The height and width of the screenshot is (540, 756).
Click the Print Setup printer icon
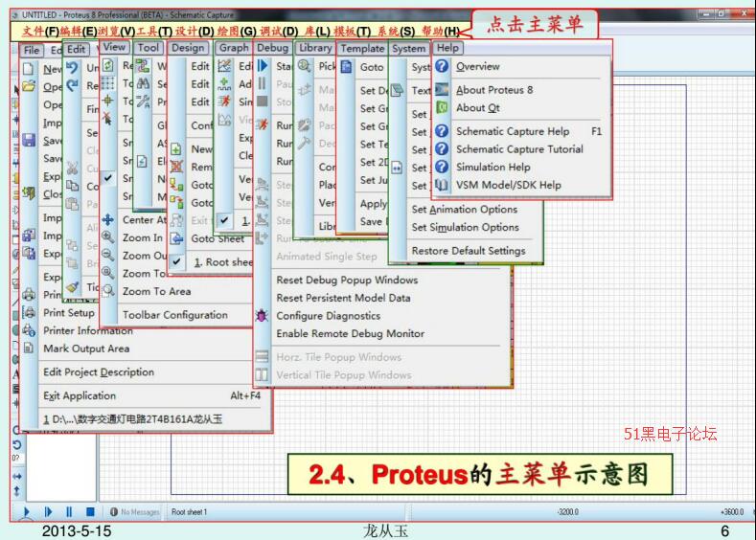pyautogui.click(x=29, y=312)
